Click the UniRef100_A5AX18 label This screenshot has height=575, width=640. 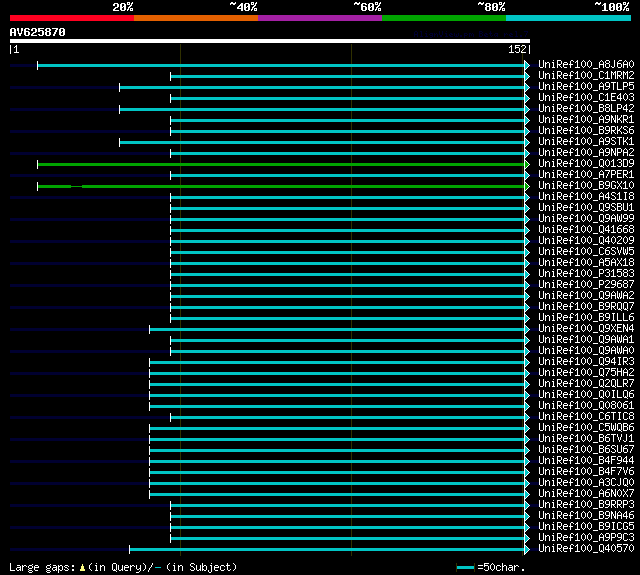[586, 263]
